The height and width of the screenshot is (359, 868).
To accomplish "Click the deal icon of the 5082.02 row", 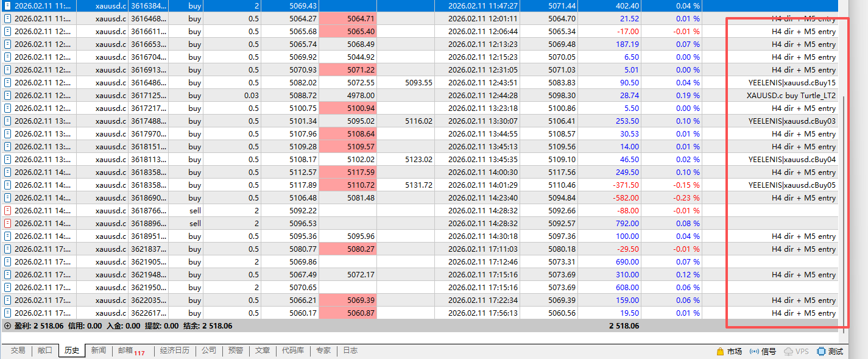I will (7, 82).
